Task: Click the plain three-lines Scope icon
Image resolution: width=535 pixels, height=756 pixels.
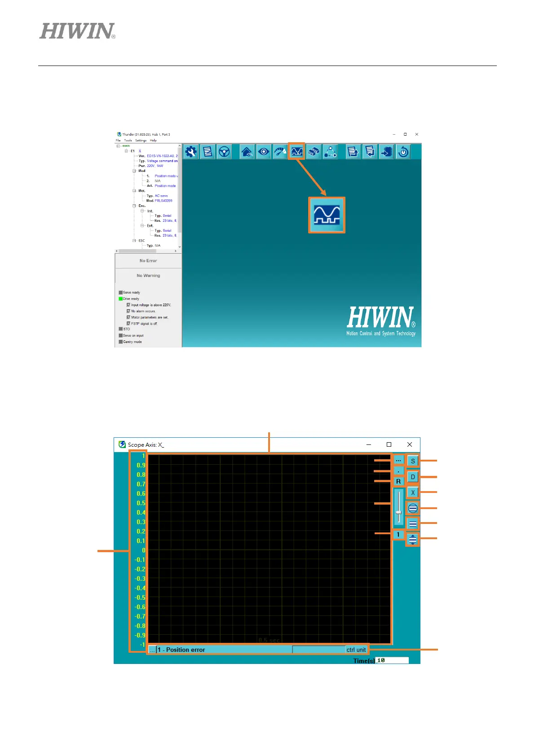Action: tap(413, 523)
